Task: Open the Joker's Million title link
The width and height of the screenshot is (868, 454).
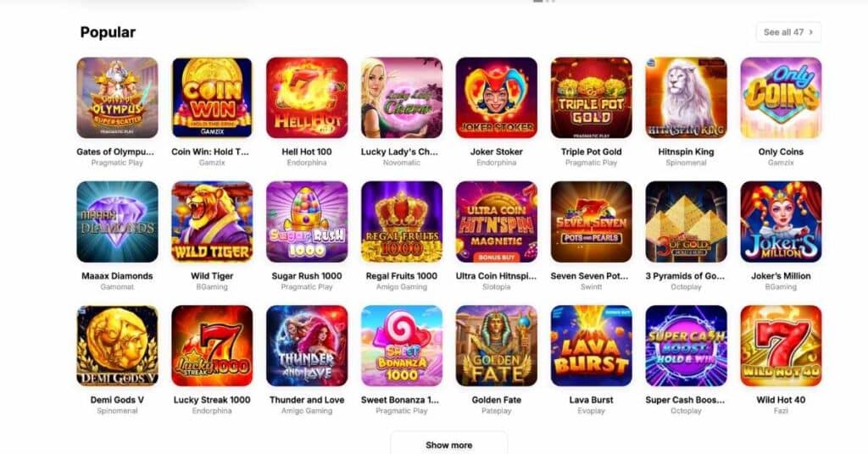Action: pyautogui.click(x=781, y=276)
